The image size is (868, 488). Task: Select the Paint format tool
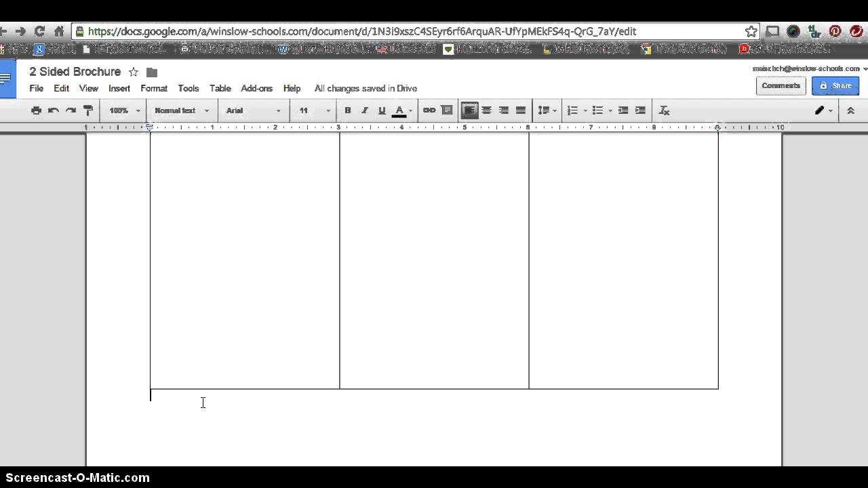point(87,110)
